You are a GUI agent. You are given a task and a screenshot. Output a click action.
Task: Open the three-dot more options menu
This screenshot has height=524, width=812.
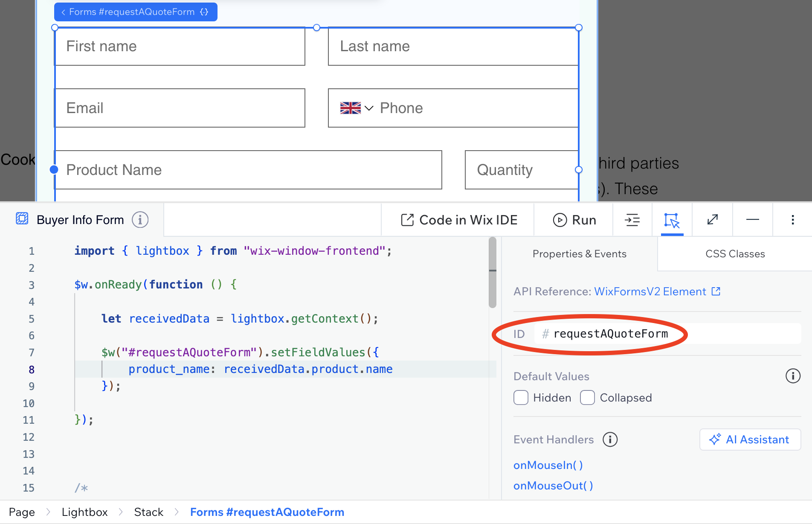pyautogui.click(x=792, y=220)
